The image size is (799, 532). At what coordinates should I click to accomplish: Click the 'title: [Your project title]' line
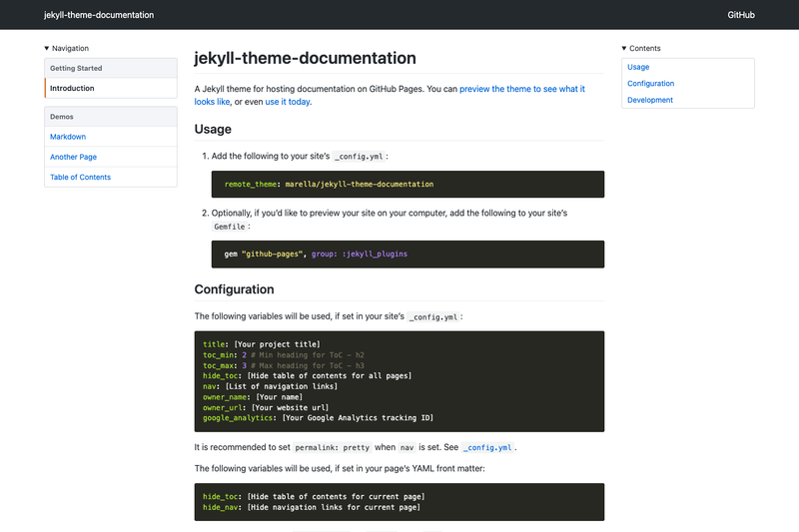[x=262, y=344]
